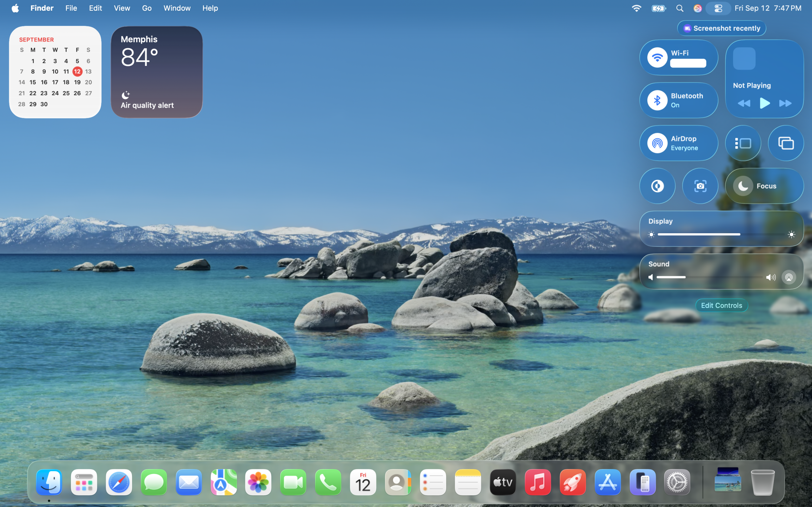Open the View menu in Finder

(x=121, y=8)
